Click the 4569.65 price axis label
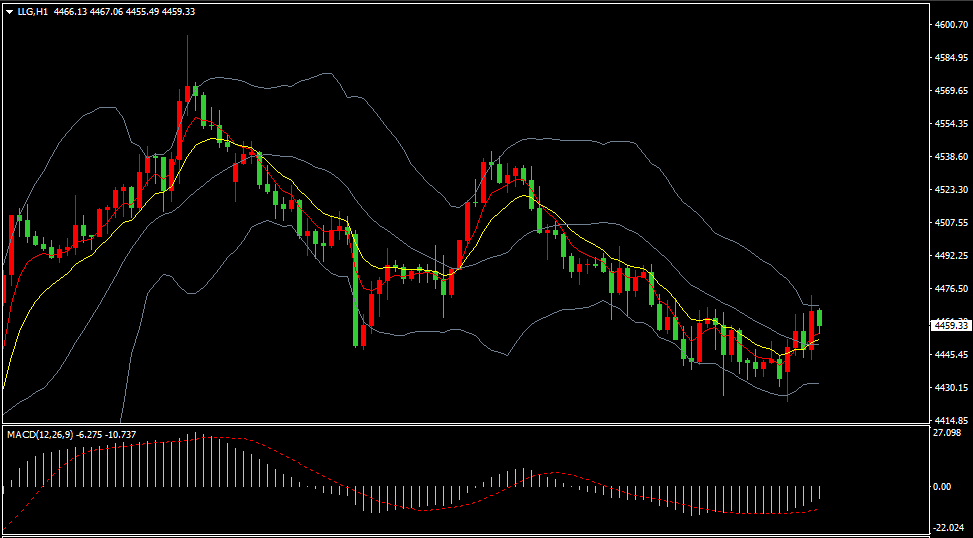The height and width of the screenshot is (538, 973). (951, 91)
